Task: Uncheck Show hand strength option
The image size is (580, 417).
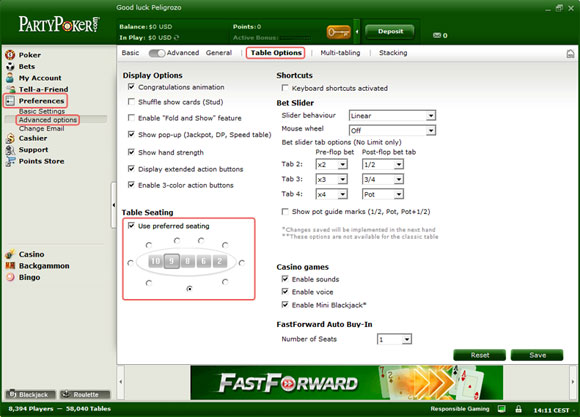Action: pyautogui.click(x=131, y=152)
